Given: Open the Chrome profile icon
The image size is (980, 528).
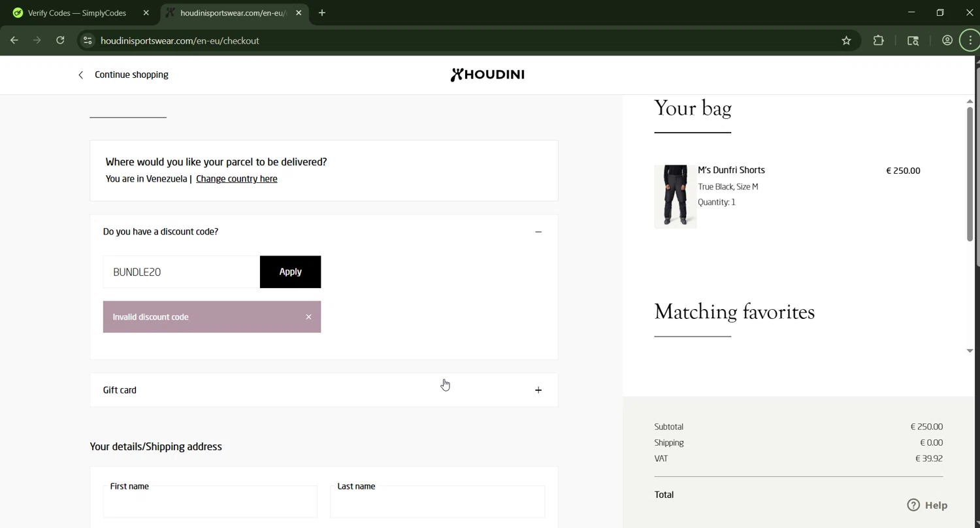Looking at the screenshot, I should pyautogui.click(x=947, y=41).
